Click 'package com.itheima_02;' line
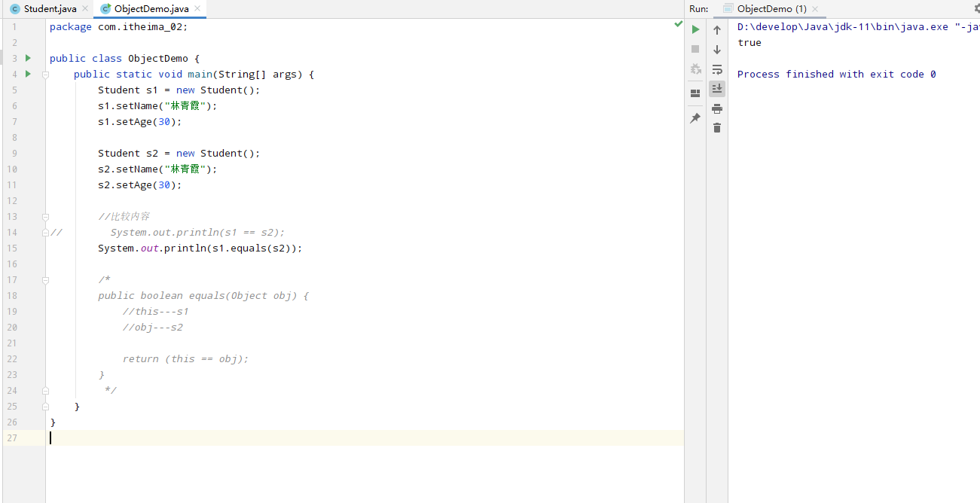980x503 pixels. click(118, 26)
